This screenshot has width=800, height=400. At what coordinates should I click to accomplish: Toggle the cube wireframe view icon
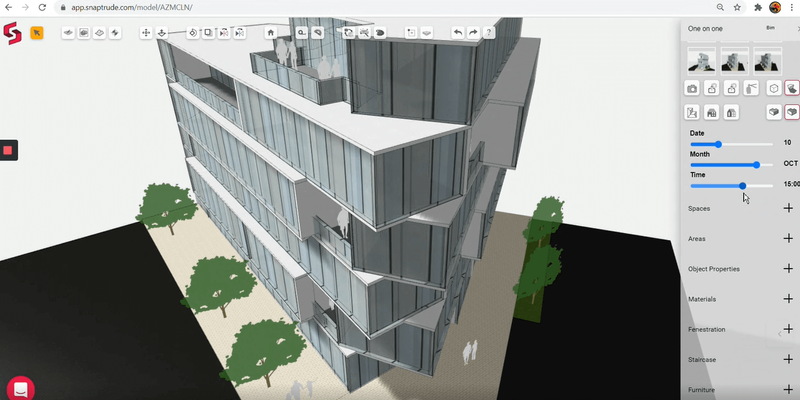(773, 88)
